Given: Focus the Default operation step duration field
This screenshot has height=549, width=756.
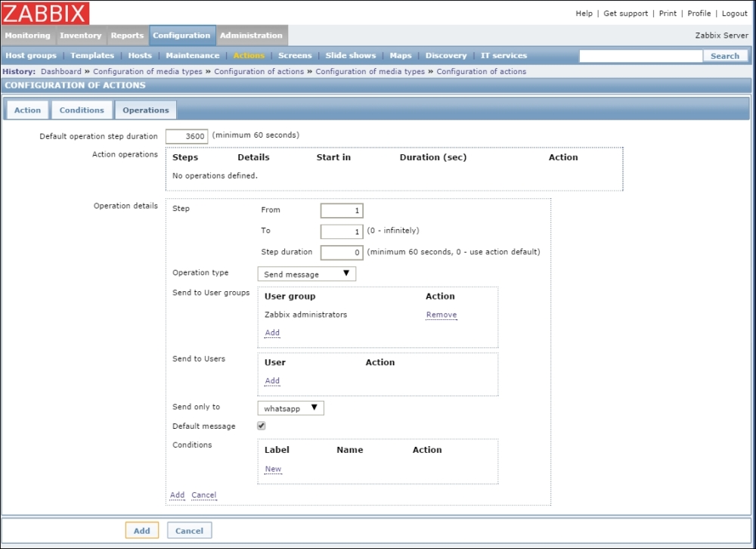Looking at the screenshot, I should click(186, 136).
